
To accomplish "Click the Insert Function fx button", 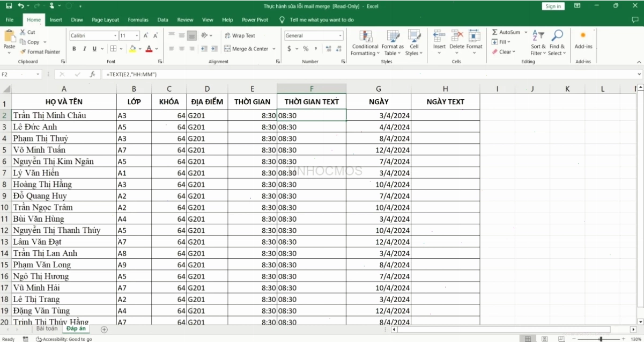I will pyautogui.click(x=92, y=74).
